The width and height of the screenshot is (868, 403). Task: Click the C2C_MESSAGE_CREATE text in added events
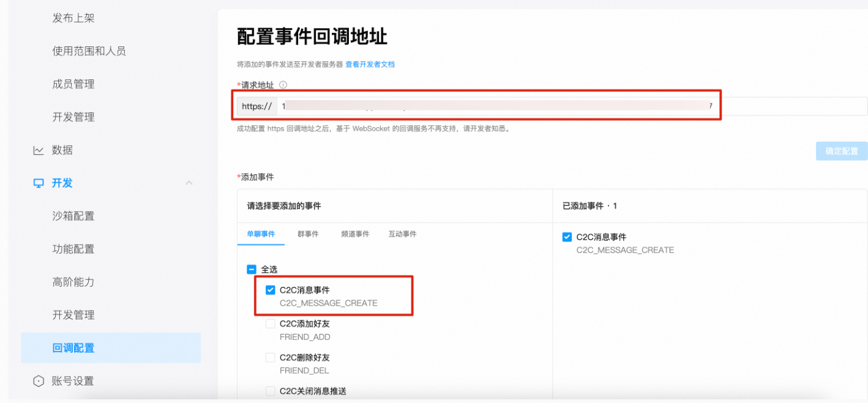625,250
